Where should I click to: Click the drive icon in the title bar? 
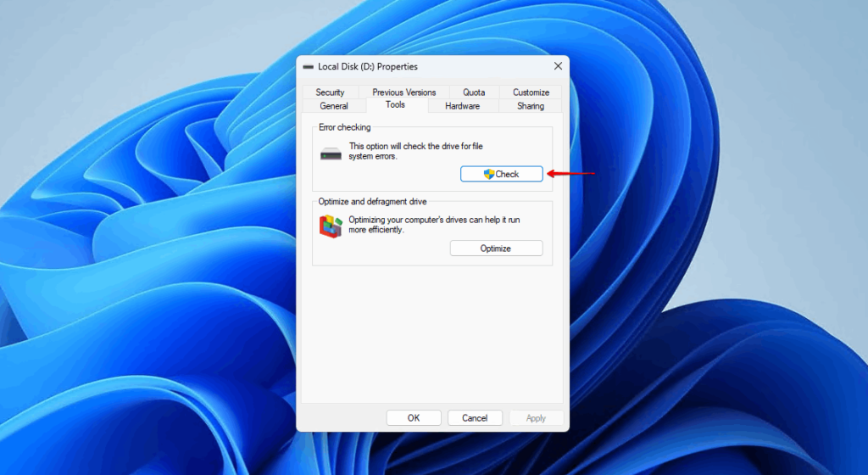[x=309, y=67]
